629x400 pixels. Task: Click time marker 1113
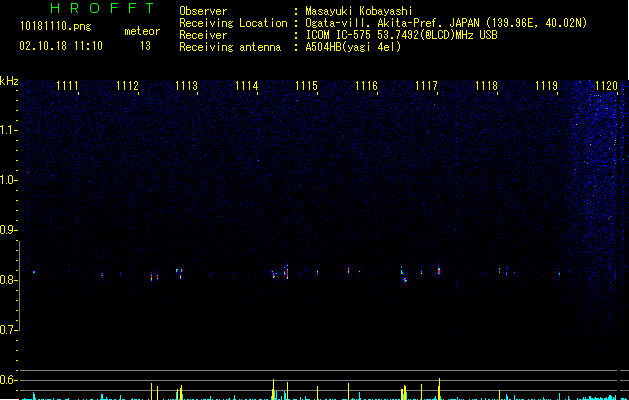click(x=187, y=86)
